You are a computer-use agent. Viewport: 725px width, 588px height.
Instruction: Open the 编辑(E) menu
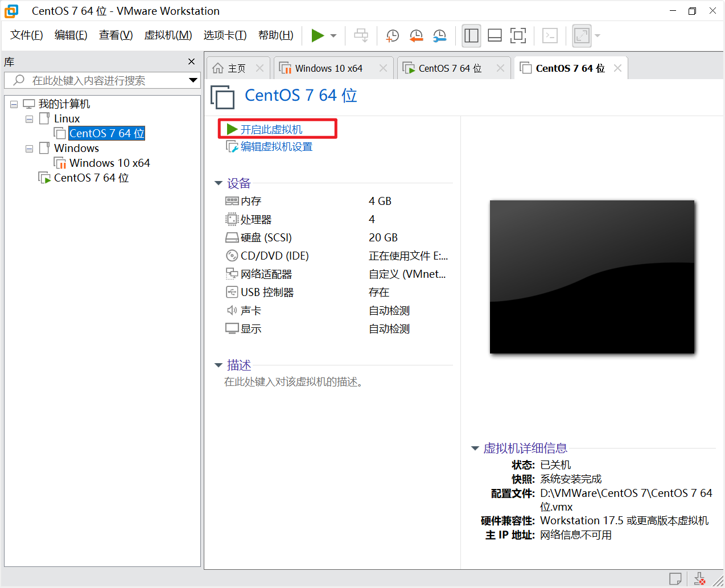tap(71, 35)
